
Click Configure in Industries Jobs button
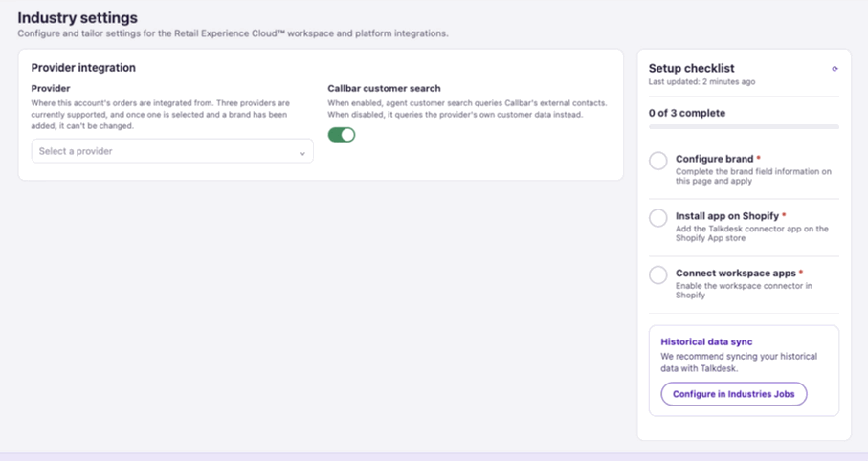733,394
